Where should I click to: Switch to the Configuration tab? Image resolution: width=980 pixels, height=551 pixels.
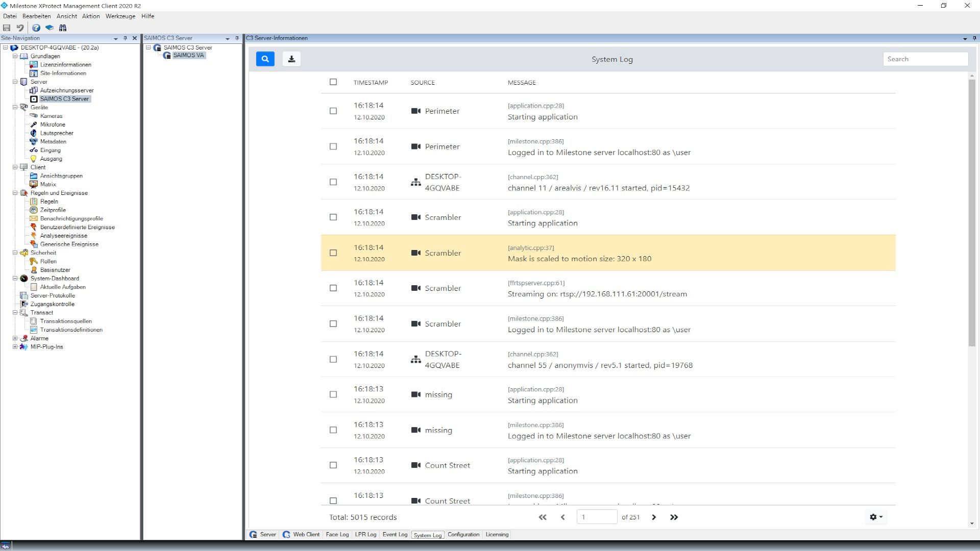pyautogui.click(x=463, y=535)
